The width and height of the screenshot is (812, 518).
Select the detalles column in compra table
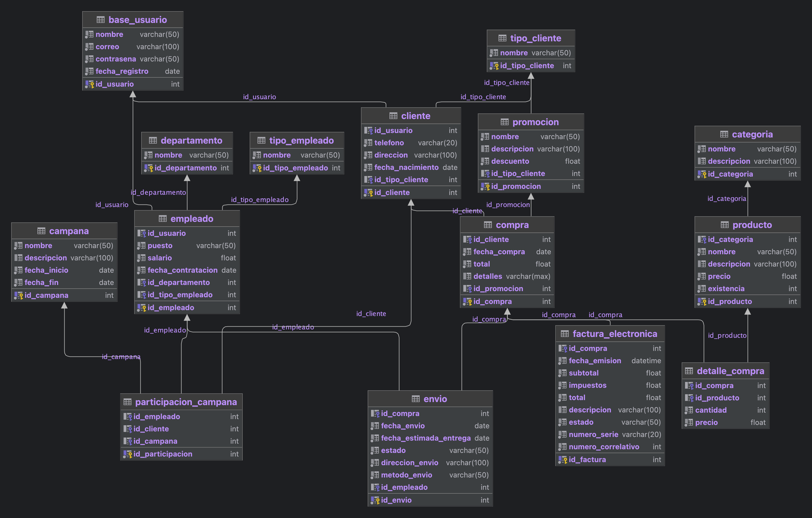(487, 277)
